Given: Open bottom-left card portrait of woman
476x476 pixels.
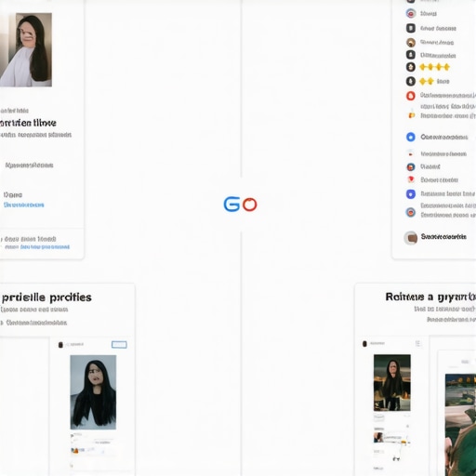Looking at the screenshot, I should click(93, 392).
